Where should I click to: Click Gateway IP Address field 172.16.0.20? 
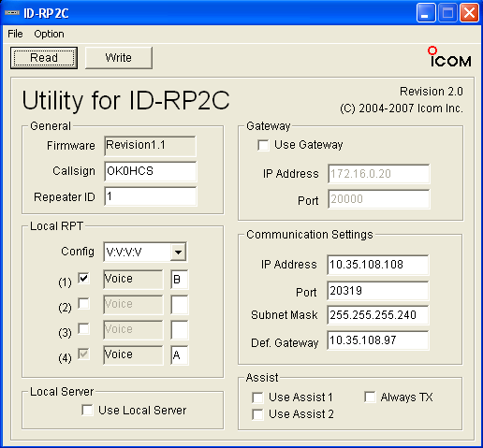[x=379, y=174]
